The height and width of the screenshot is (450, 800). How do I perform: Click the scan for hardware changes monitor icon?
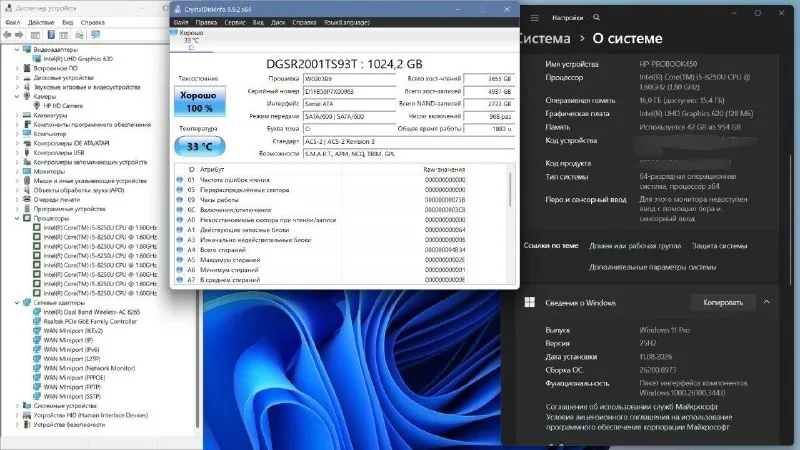coord(95,35)
